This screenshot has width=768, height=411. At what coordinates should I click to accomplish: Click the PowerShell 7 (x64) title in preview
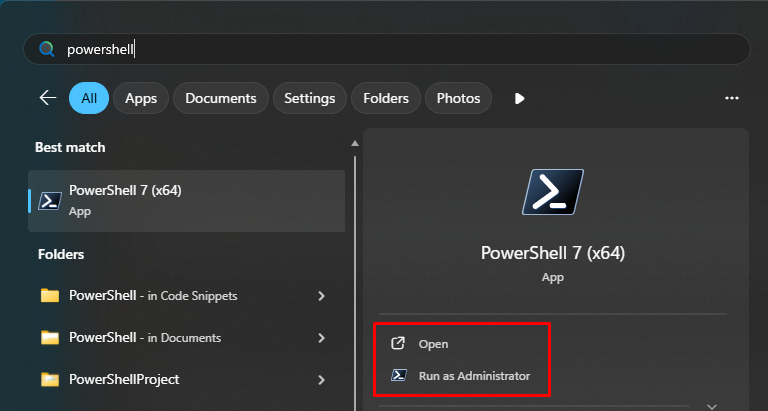pos(553,253)
